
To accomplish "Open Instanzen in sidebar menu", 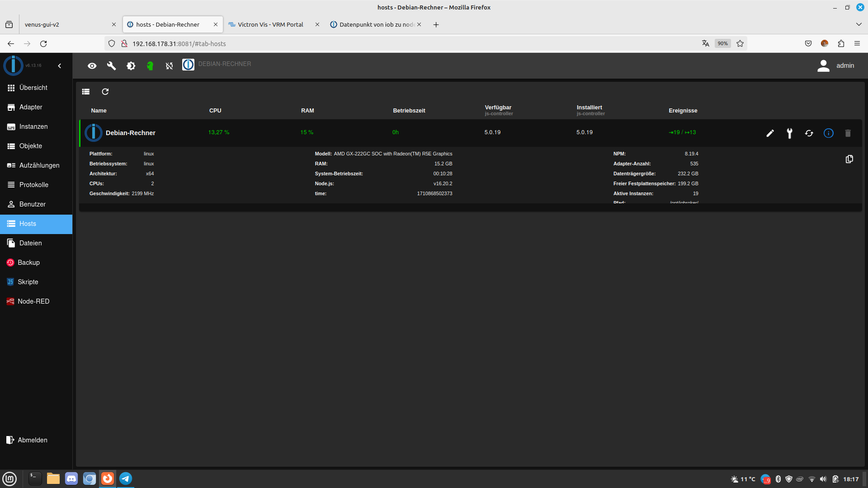I will click(33, 127).
